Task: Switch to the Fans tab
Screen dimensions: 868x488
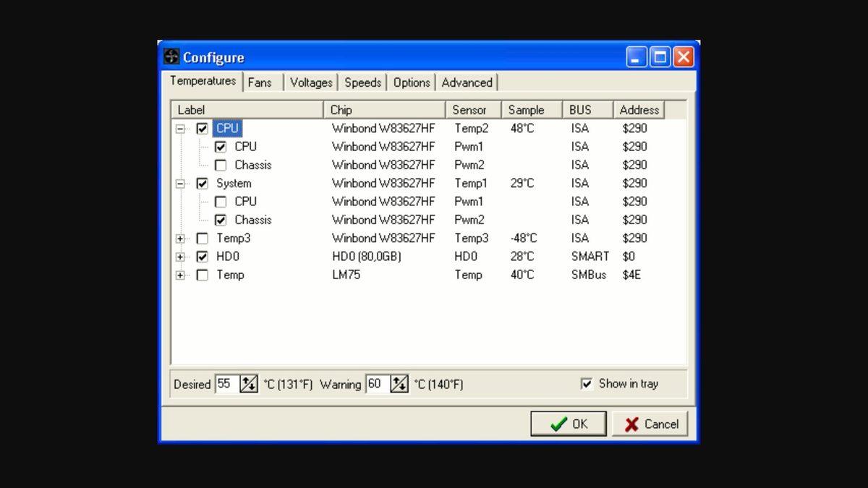Action: [260, 82]
